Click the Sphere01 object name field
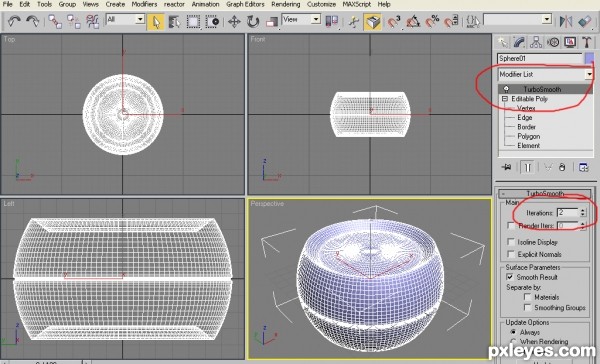This screenshot has height=364, width=600. 540,59
